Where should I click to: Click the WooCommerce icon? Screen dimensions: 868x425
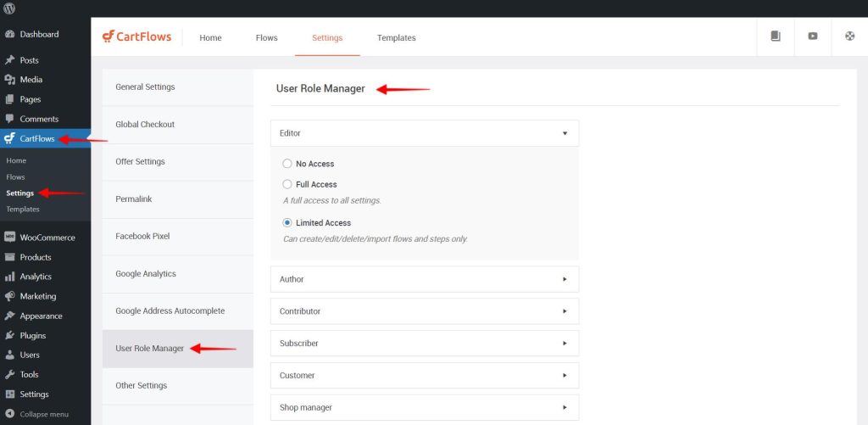9,238
